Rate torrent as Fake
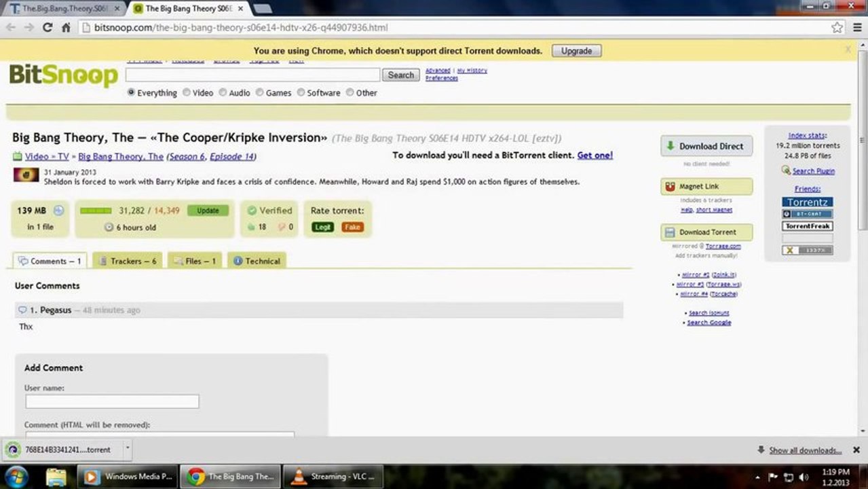 (x=352, y=227)
